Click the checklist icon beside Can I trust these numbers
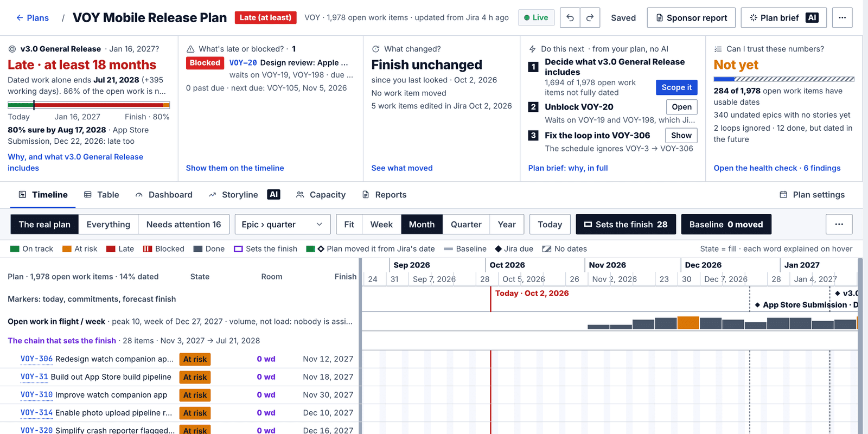The width and height of the screenshot is (868, 434). (x=718, y=49)
